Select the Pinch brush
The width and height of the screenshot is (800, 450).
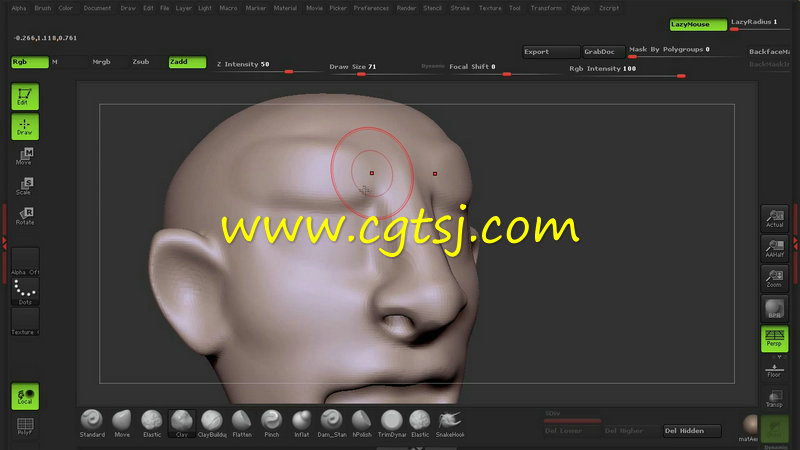coord(271,421)
